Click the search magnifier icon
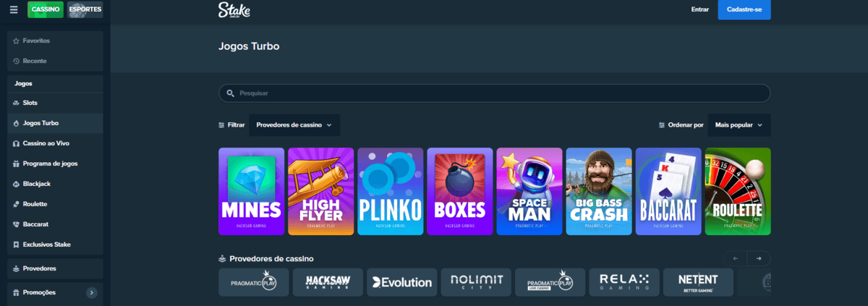The width and height of the screenshot is (868, 306). click(231, 93)
